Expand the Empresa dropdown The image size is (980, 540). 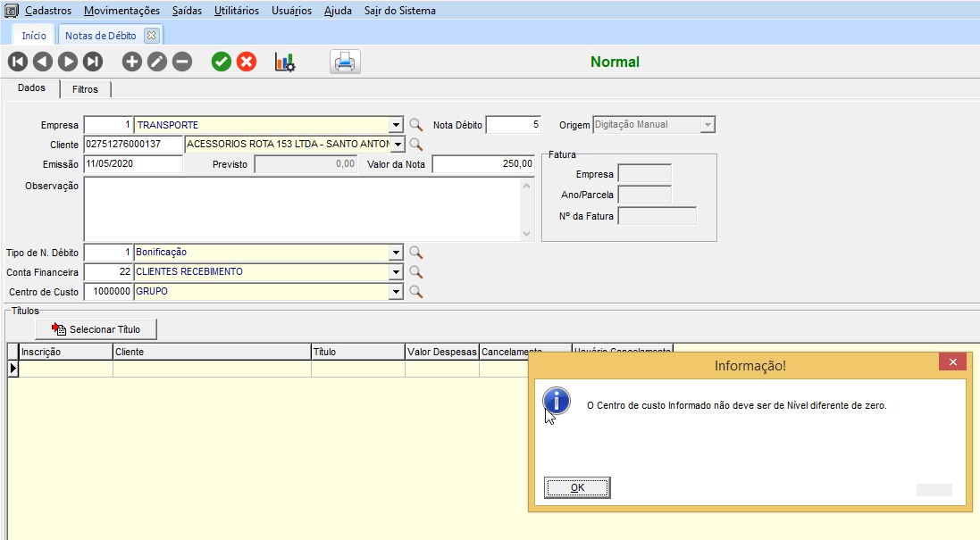(x=397, y=125)
